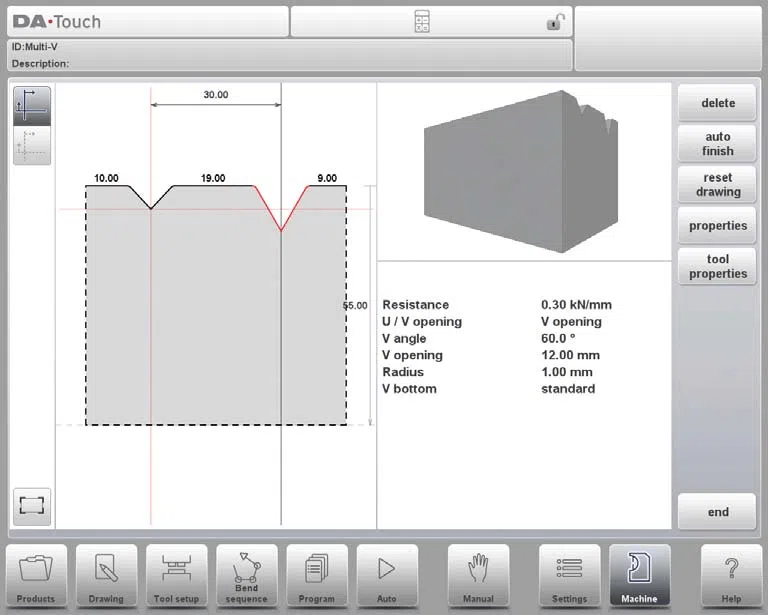Viewport: 768px width, 615px height.
Task: Toggle the padlock lock icon
Action: point(555,22)
